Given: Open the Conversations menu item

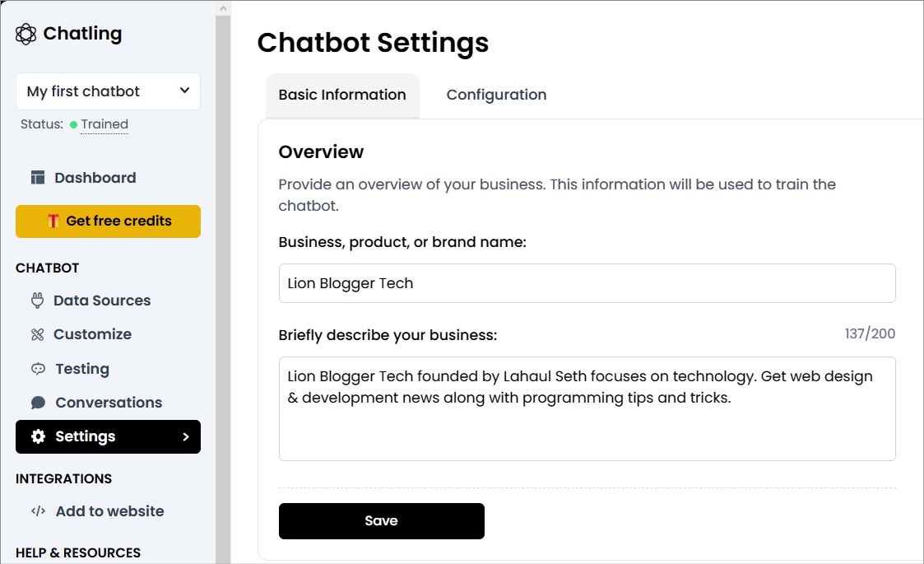Looking at the screenshot, I should coord(108,403).
